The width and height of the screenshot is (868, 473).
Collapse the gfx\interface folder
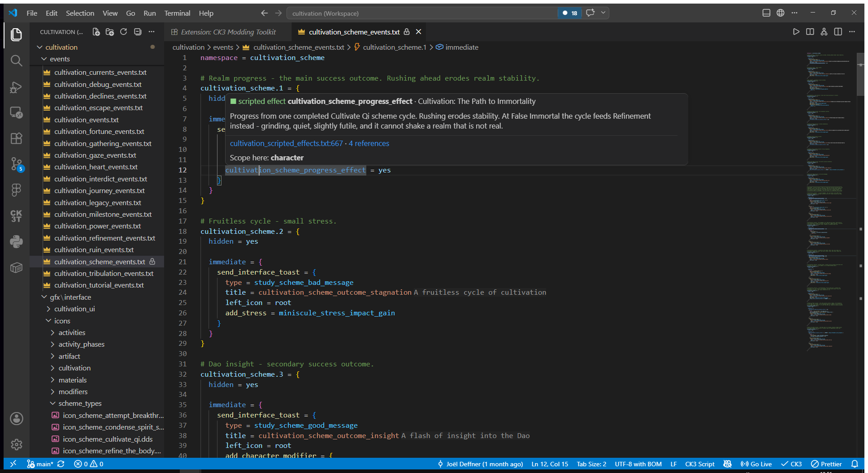[x=70, y=297]
